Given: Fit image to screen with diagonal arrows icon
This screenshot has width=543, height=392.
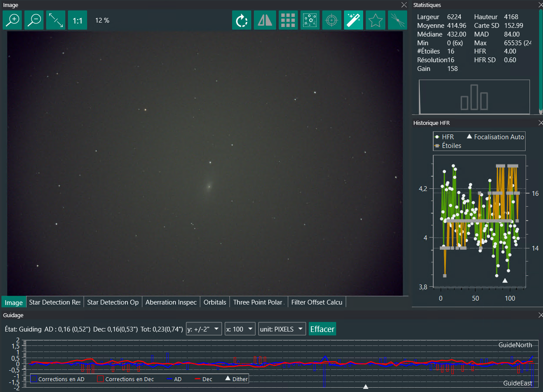Looking at the screenshot, I should click(56, 20).
